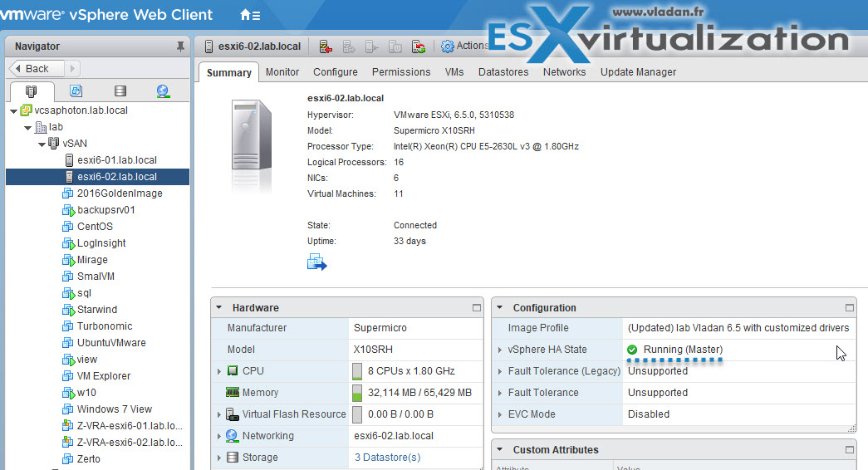Image resolution: width=868 pixels, height=470 pixels.
Task: Click the Memory icon in Hardware panel
Action: tap(233, 392)
